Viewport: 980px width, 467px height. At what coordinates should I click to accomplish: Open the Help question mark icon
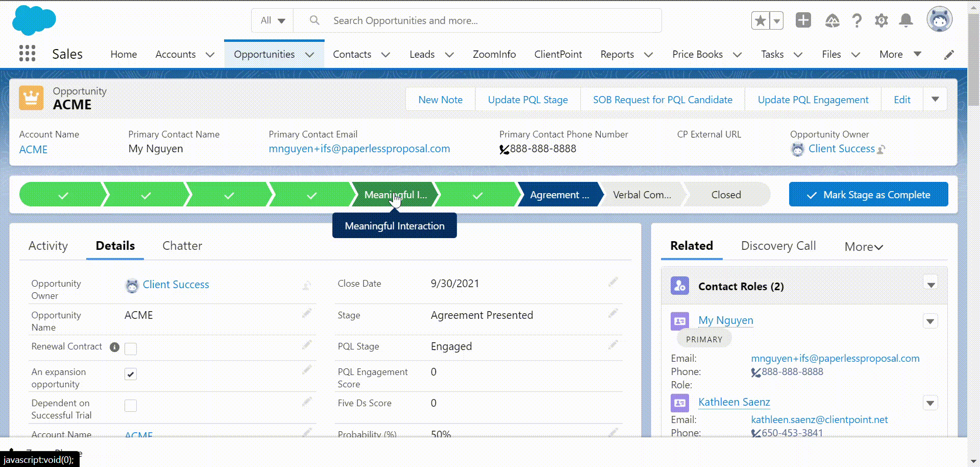pos(856,20)
